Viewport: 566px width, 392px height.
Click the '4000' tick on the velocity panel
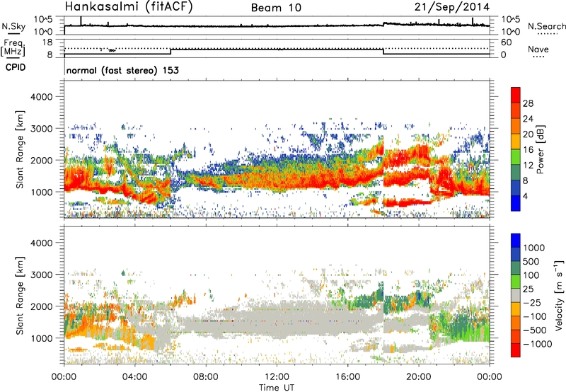point(42,243)
